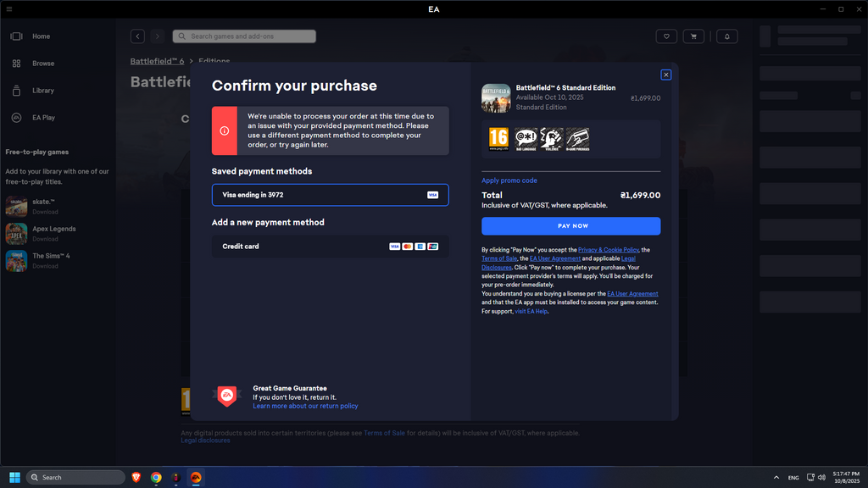
Task: Show hidden system tray icons
Action: coord(776,478)
